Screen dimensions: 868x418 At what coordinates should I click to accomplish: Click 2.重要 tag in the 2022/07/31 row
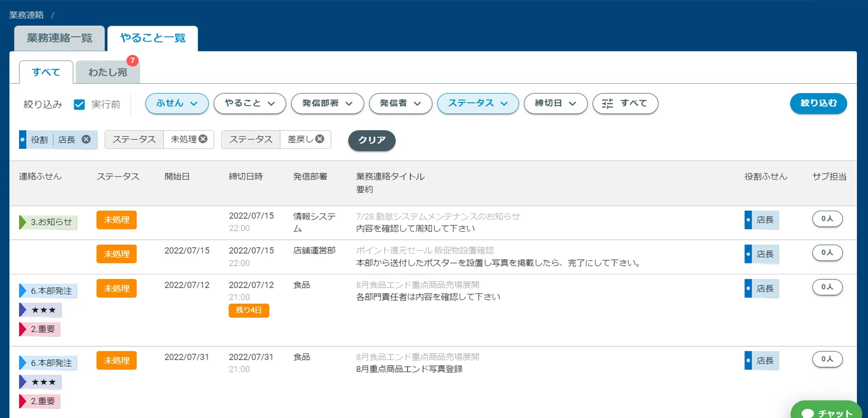[39, 401]
